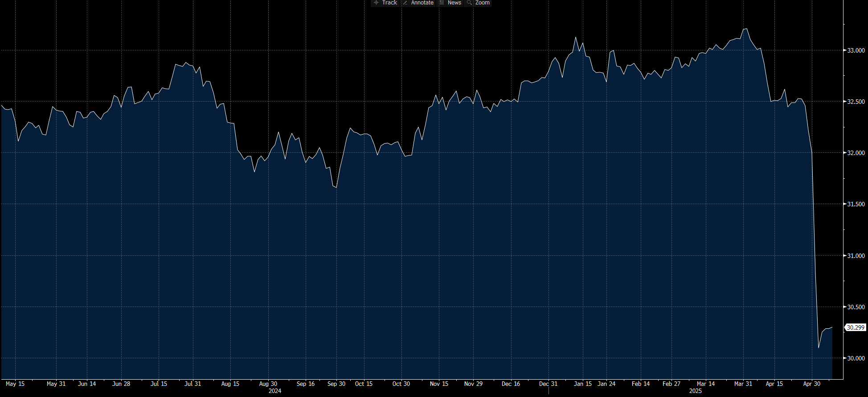Click the 31.500 y-axis label
The image size is (868, 397).
(x=856, y=204)
